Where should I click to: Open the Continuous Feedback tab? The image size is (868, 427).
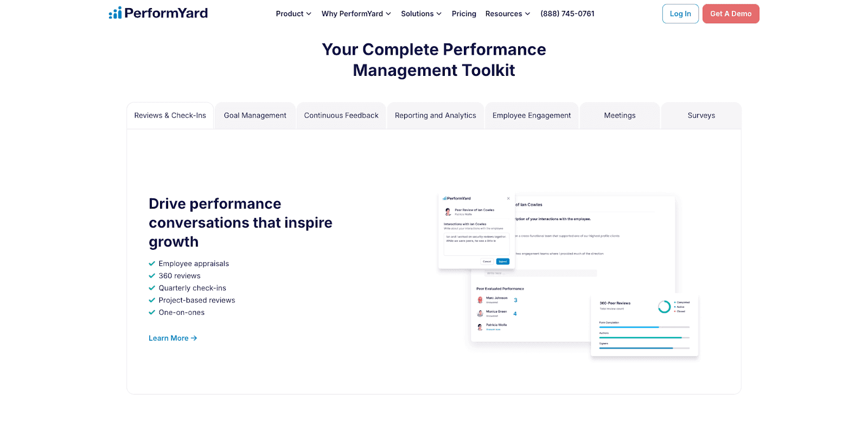[x=341, y=115]
